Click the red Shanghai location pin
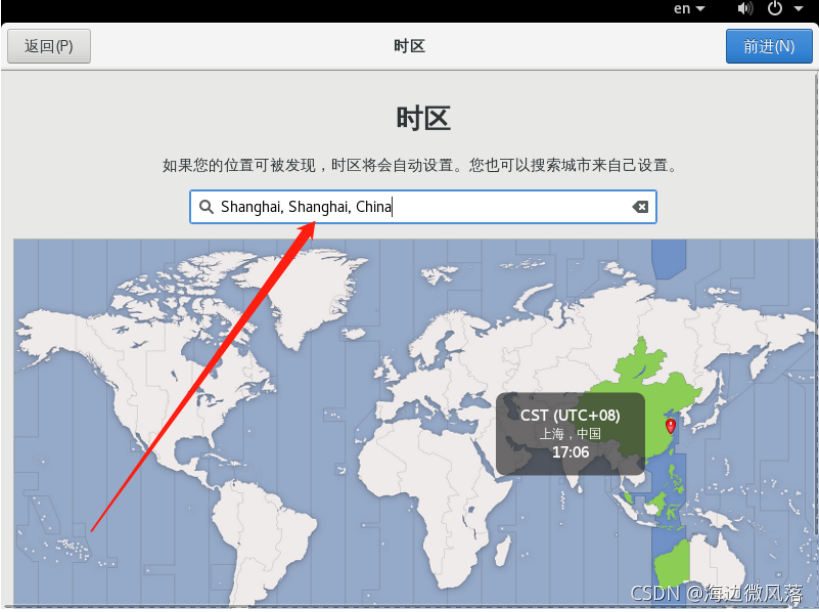819x612 pixels. pos(671,426)
